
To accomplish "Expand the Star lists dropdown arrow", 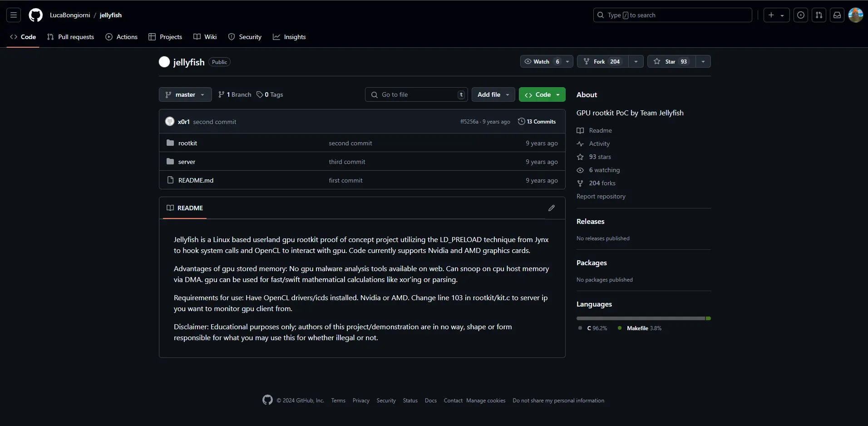I will (x=703, y=61).
